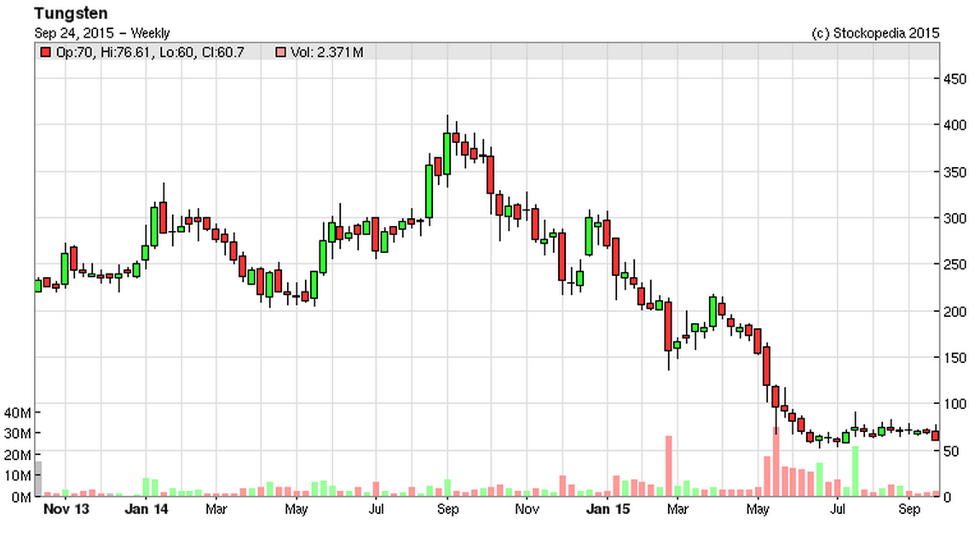The height and width of the screenshot is (536, 980).
Task: Click the 300 price axis label
Action: click(954, 218)
